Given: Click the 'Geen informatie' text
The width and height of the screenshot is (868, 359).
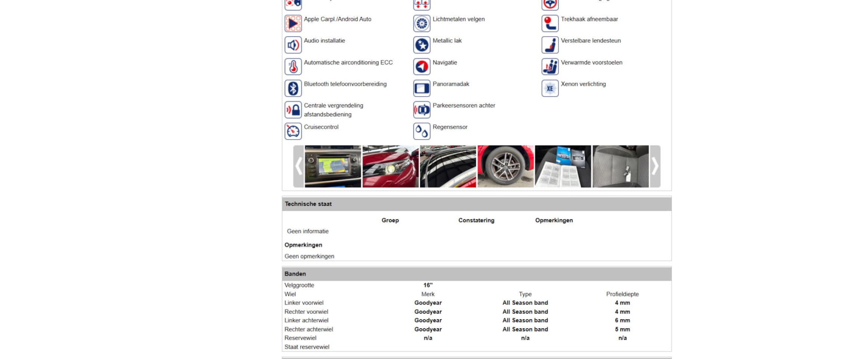Looking at the screenshot, I should (x=308, y=231).
